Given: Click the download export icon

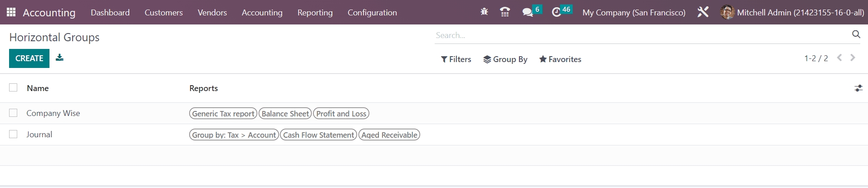Looking at the screenshot, I should click(x=59, y=58).
